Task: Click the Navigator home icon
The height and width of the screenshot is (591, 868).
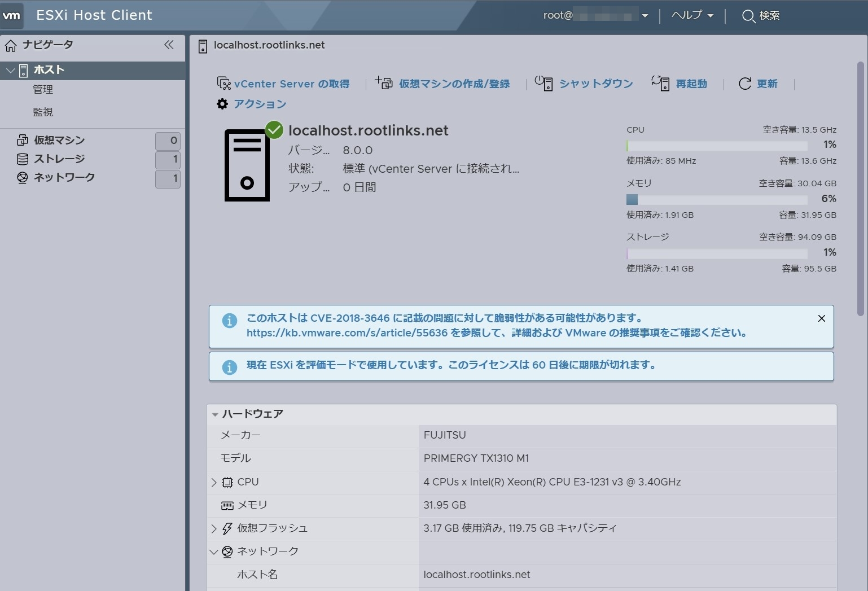Action: (11, 45)
